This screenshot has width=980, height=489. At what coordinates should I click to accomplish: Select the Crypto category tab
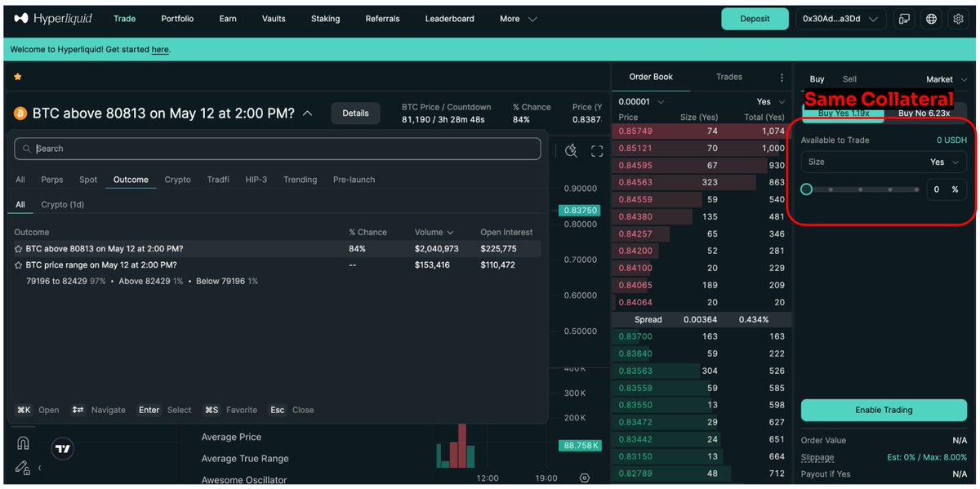pos(177,180)
